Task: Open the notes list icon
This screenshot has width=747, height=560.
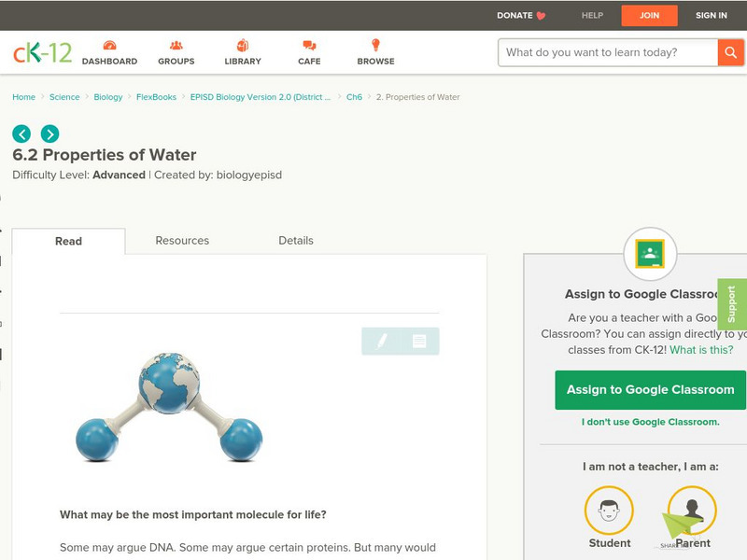Action: (419, 342)
